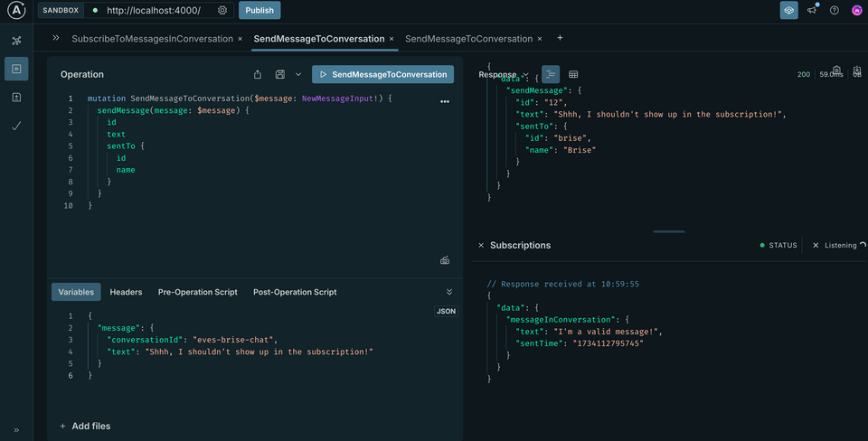
Task: Close the SubscribeToMessagesInConversation tab
Action: [240, 39]
